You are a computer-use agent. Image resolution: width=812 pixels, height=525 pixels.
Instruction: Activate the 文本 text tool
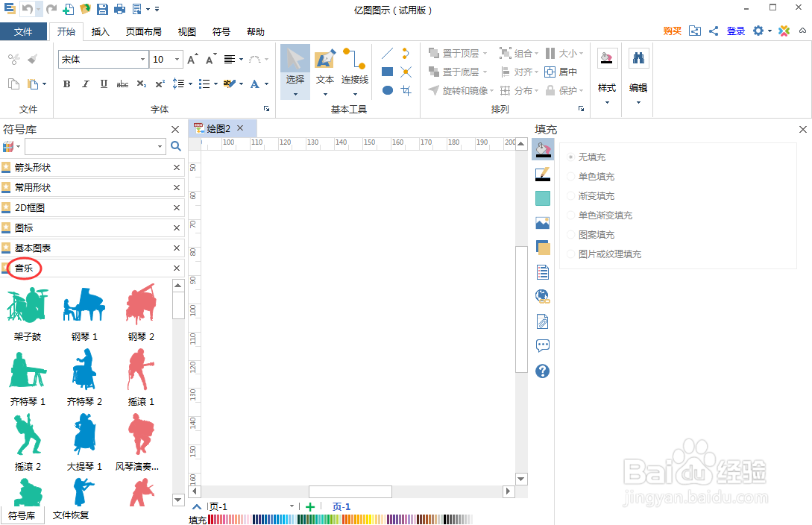324,71
